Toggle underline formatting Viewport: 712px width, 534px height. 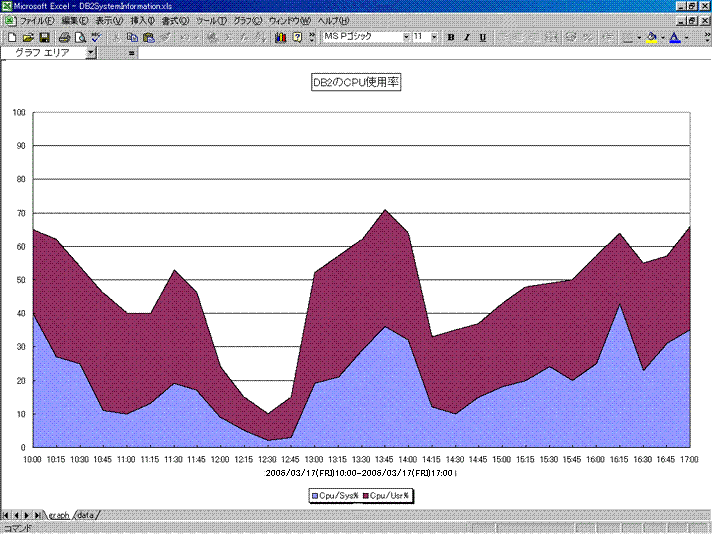pyautogui.click(x=483, y=38)
